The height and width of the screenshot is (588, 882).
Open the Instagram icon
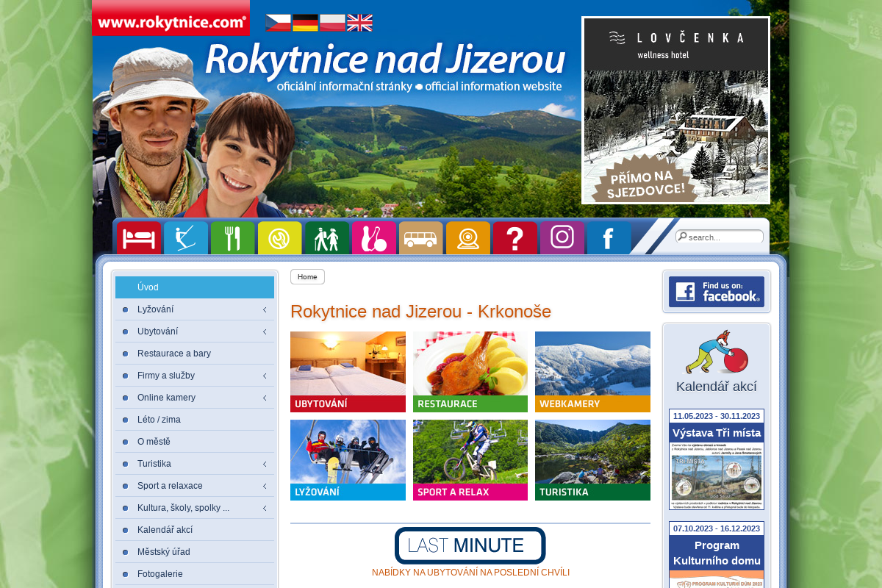[x=562, y=237]
